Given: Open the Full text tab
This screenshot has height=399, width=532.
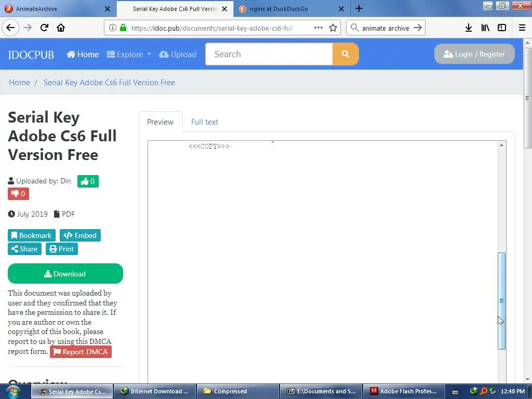Looking at the screenshot, I should pyautogui.click(x=205, y=122).
